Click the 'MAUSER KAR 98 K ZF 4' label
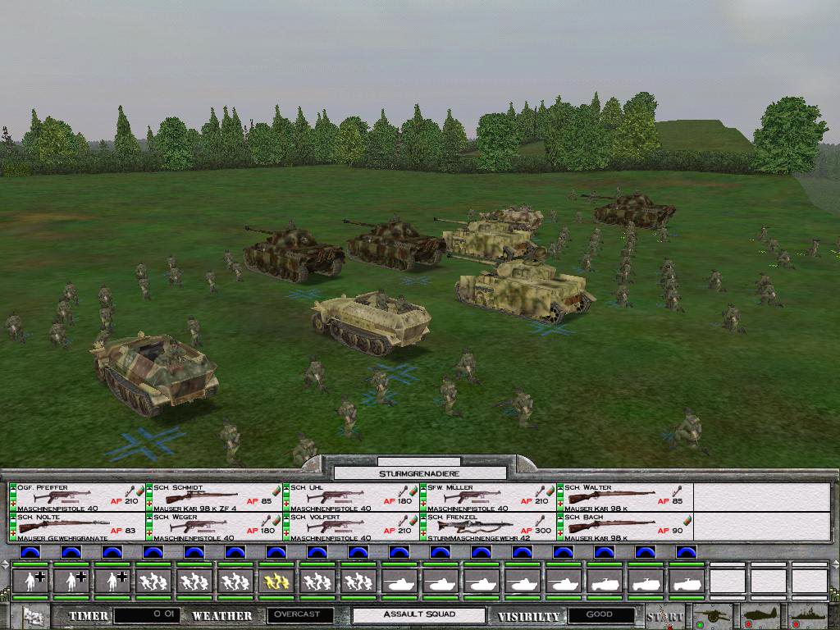Viewport: 840px width, 630px height. tap(195, 509)
